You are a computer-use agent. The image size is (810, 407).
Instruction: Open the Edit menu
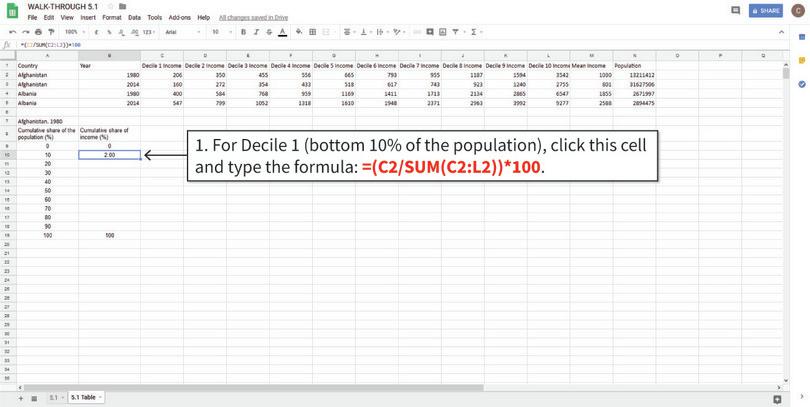click(x=49, y=18)
